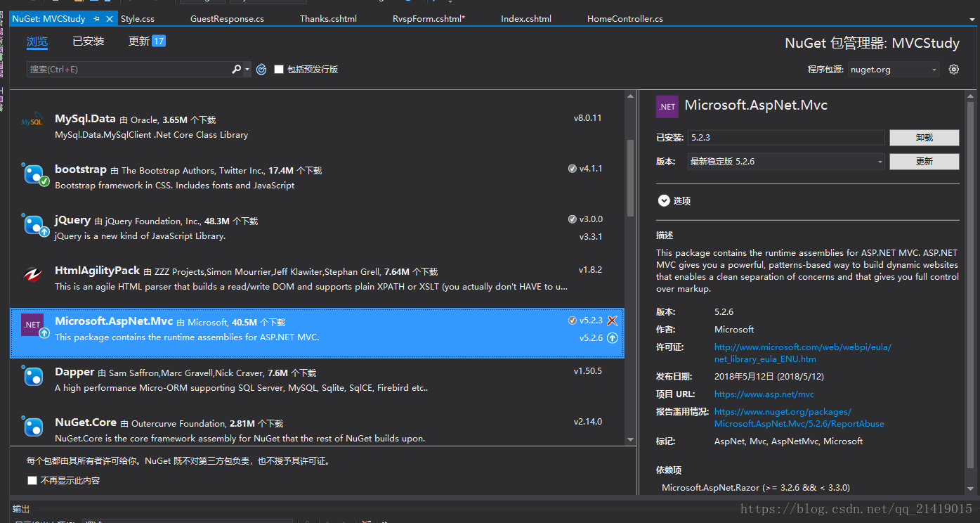Open package source settings gear icon
The width and height of the screenshot is (980, 523).
[953, 70]
